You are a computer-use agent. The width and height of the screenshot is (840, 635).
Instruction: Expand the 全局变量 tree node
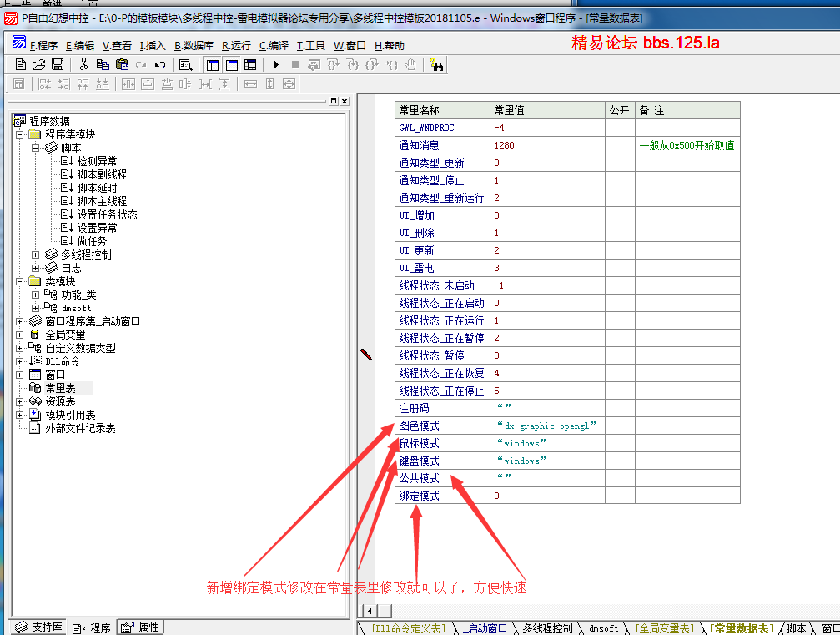pyautogui.click(x=20, y=335)
